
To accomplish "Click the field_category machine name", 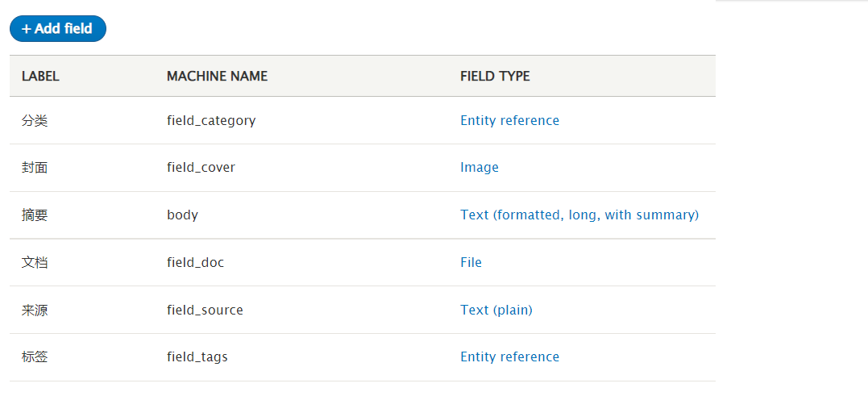I will 211,121.
